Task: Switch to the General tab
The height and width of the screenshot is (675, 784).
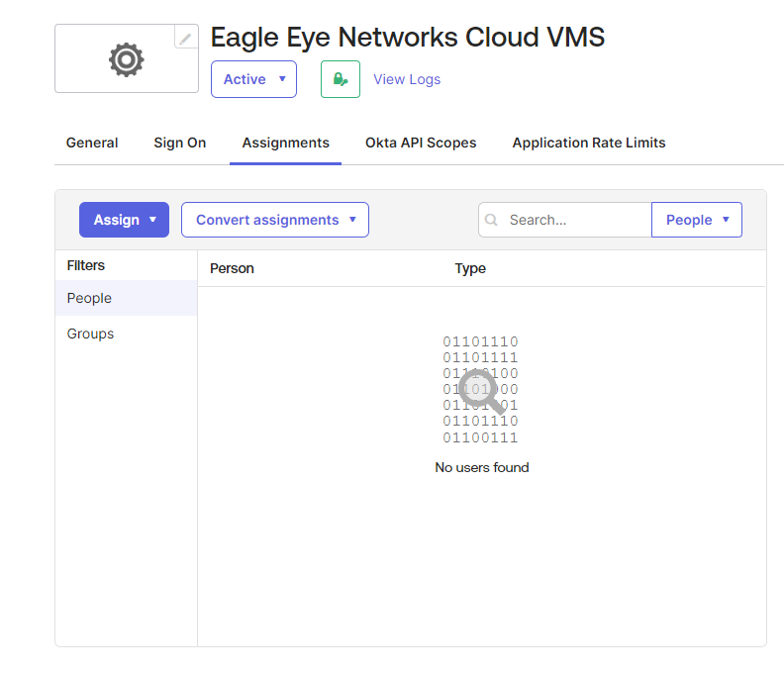Action: coord(92,143)
